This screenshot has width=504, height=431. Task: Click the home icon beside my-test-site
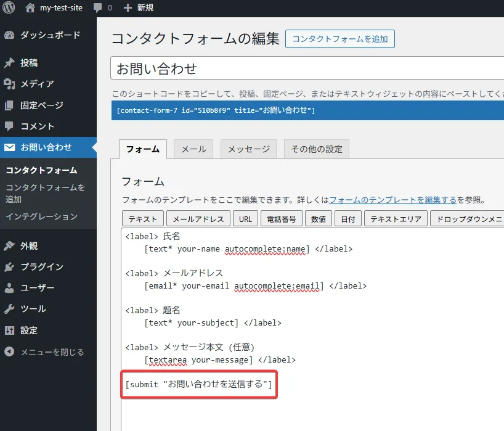click(x=30, y=7)
